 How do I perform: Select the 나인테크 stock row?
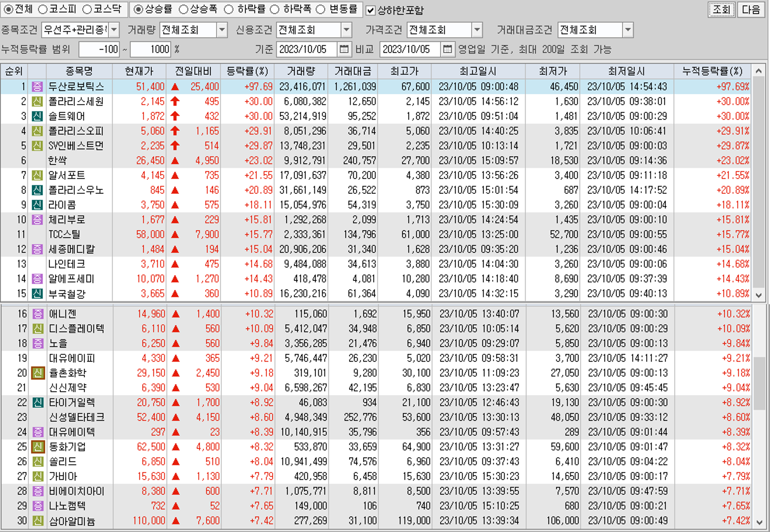376,264
